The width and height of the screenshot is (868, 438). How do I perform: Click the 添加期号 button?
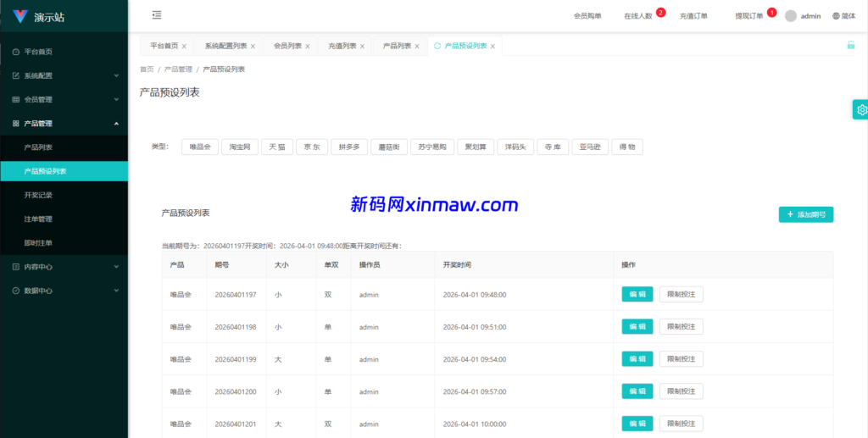(806, 214)
